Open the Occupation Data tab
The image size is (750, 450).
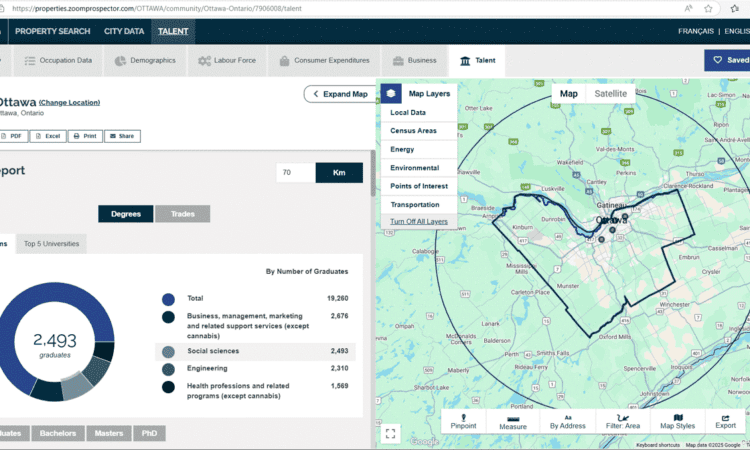point(58,61)
